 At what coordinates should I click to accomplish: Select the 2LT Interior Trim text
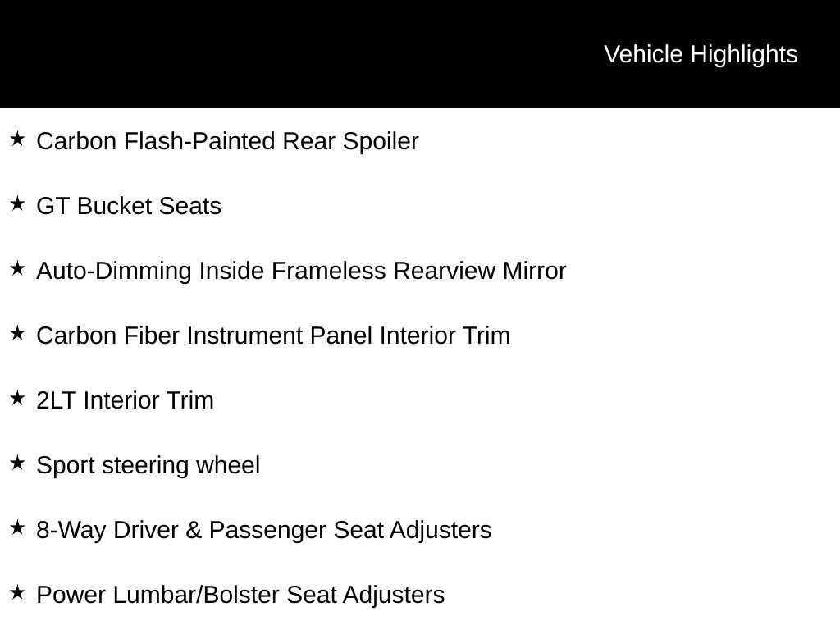coord(125,400)
